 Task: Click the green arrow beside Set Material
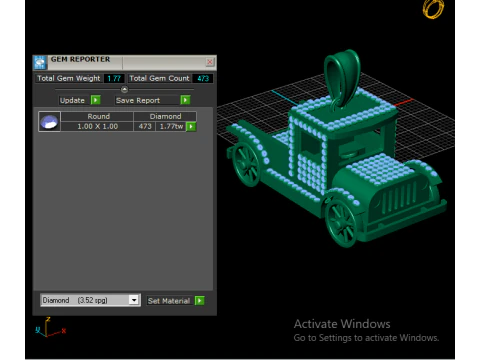(x=199, y=301)
